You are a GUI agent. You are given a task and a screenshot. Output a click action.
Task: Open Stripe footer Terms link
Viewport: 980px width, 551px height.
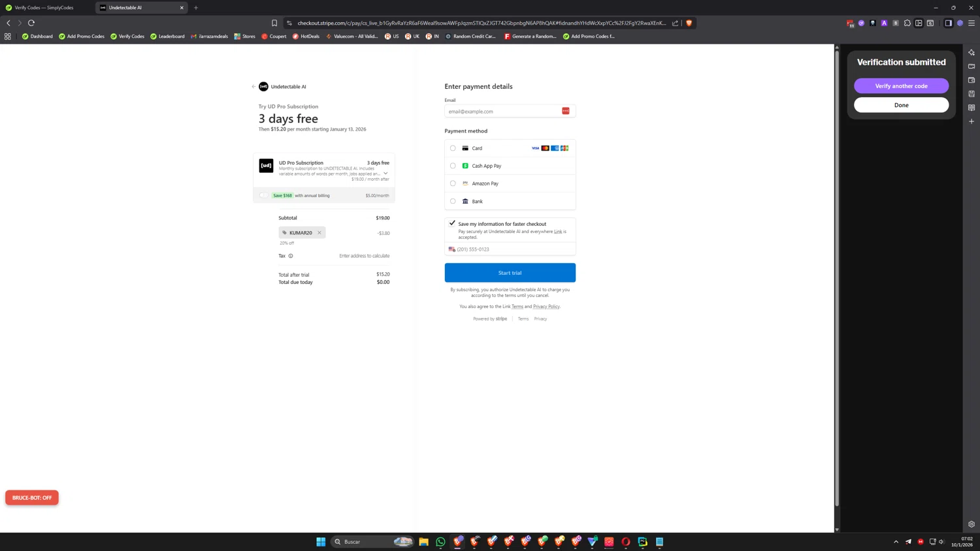(523, 319)
